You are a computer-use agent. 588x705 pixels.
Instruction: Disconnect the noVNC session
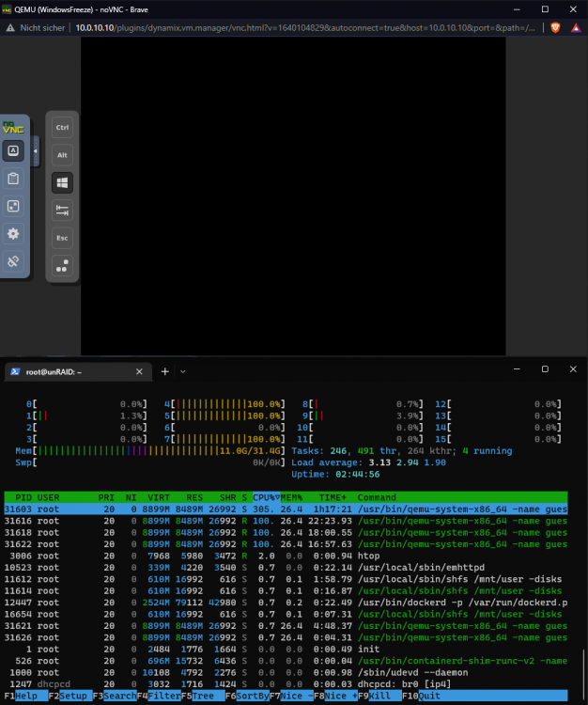13,261
